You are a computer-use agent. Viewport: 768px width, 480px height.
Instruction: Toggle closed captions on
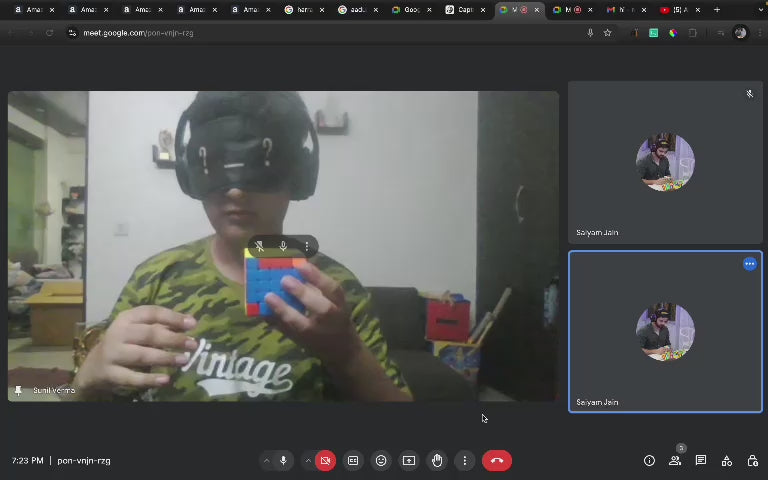point(353,461)
